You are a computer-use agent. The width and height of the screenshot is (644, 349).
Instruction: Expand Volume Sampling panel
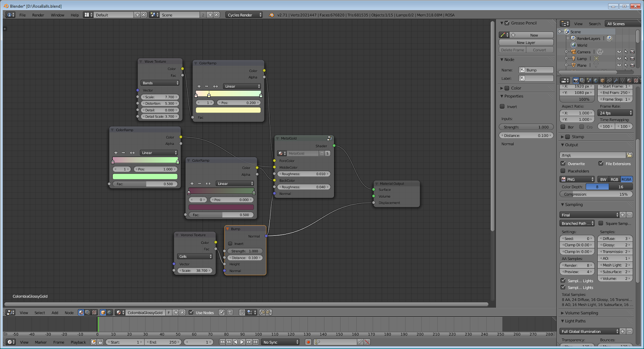pos(581,313)
